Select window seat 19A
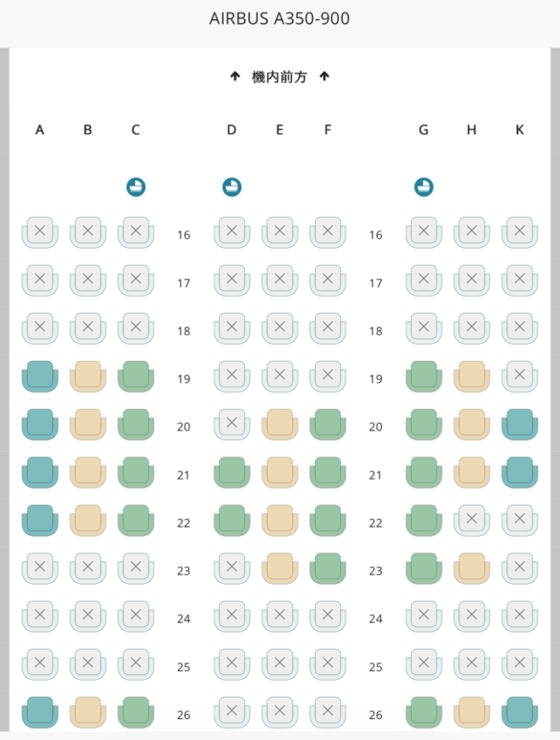This screenshot has height=740, width=560. coord(40,377)
